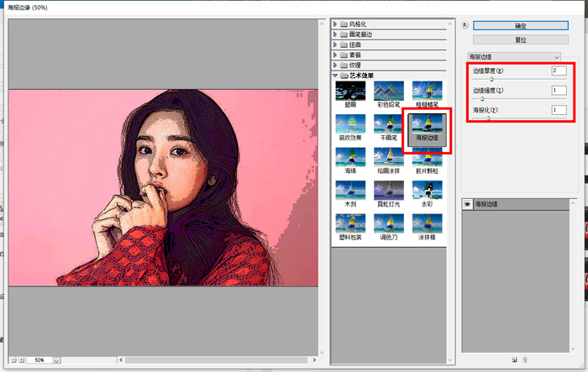This screenshot has width=588, height=372.
Task: Click the 确定 button
Action: click(521, 25)
